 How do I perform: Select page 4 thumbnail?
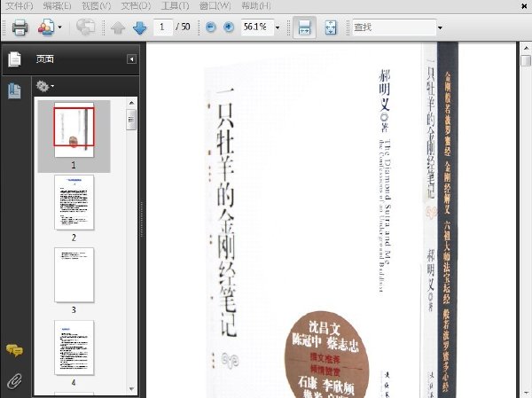[74, 347]
